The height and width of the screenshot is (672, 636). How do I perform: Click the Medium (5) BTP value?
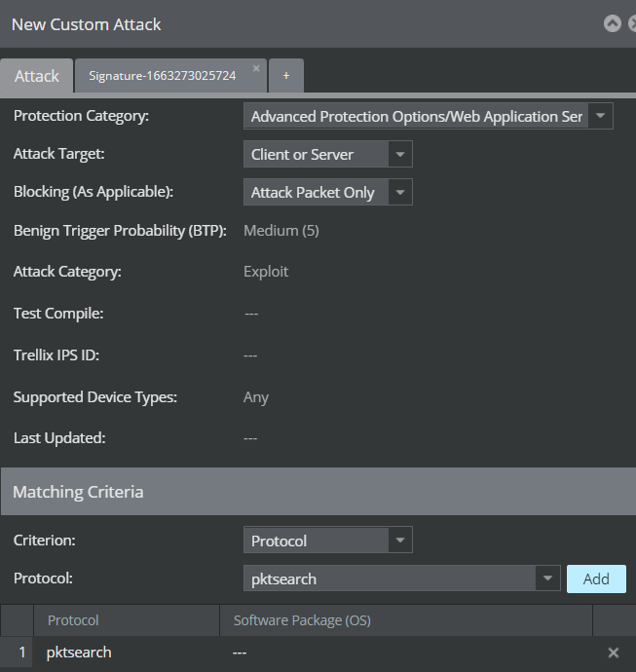[281, 231]
